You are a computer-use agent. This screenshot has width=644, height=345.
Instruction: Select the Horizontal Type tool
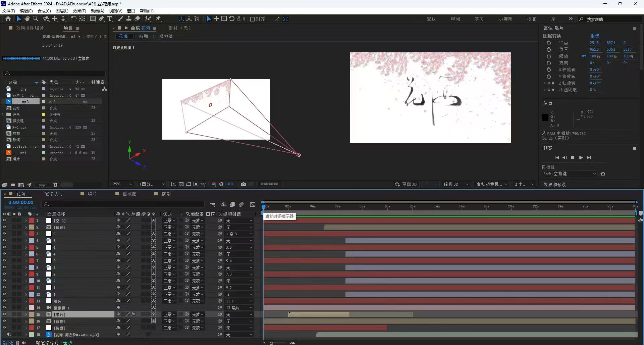[x=110, y=19]
